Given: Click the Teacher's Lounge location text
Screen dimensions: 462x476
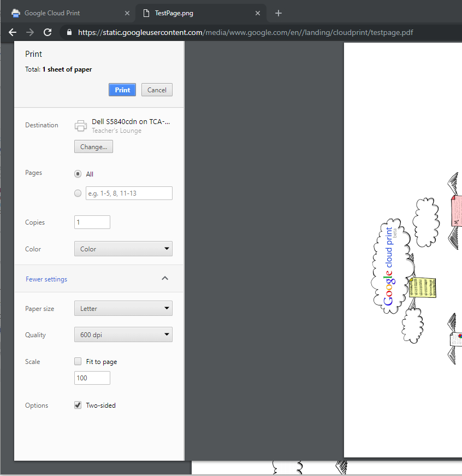Looking at the screenshot, I should pyautogui.click(x=116, y=131).
